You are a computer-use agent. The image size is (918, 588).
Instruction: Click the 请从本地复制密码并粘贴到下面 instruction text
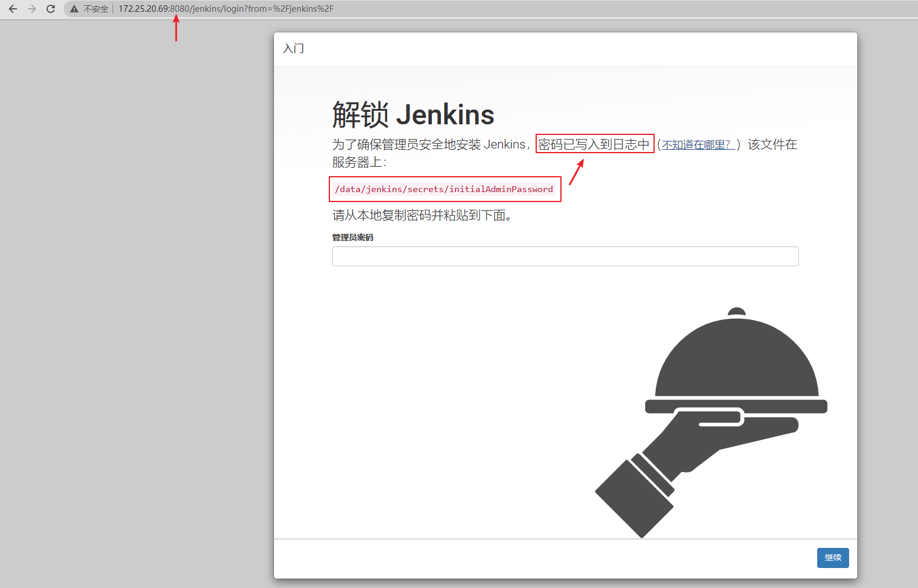click(x=422, y=216)
